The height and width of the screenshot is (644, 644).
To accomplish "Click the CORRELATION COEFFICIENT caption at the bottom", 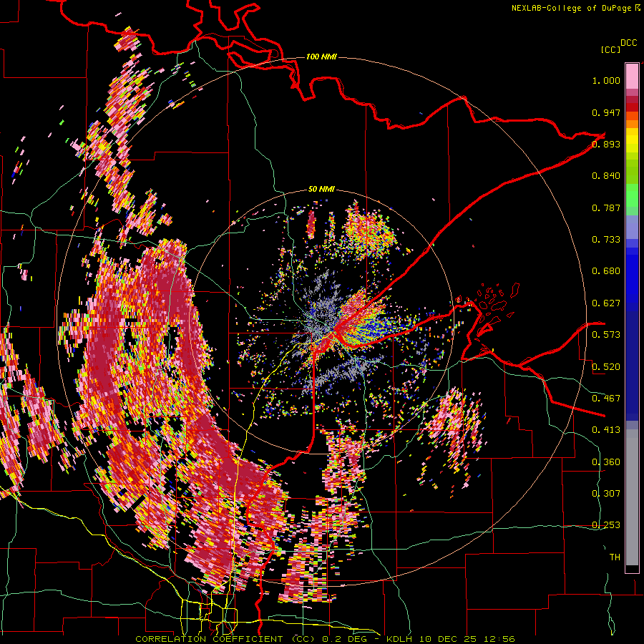I will (x=326, y=639).
